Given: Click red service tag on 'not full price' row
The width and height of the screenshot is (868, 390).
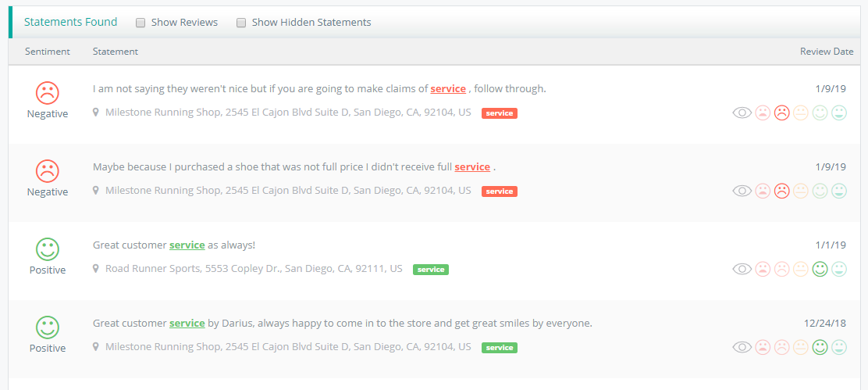Looking at the screenshot, I should 500,191.
